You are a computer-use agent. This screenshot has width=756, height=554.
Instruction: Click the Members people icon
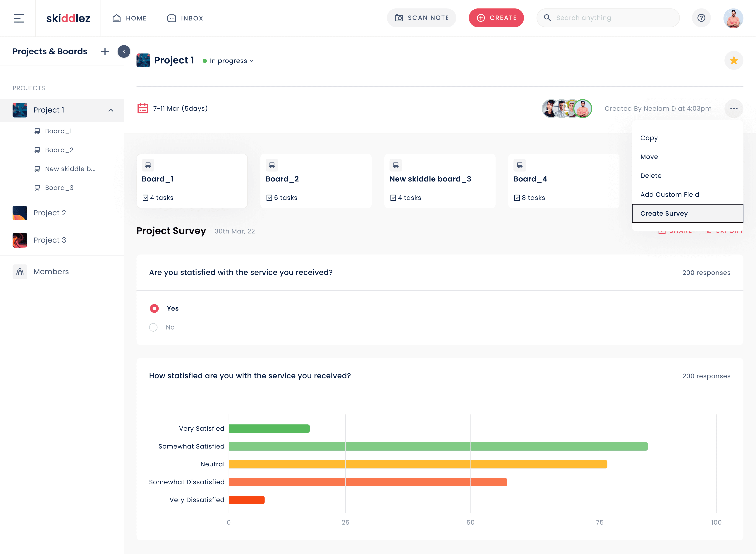pyautogui.click(x=20, y=272)
